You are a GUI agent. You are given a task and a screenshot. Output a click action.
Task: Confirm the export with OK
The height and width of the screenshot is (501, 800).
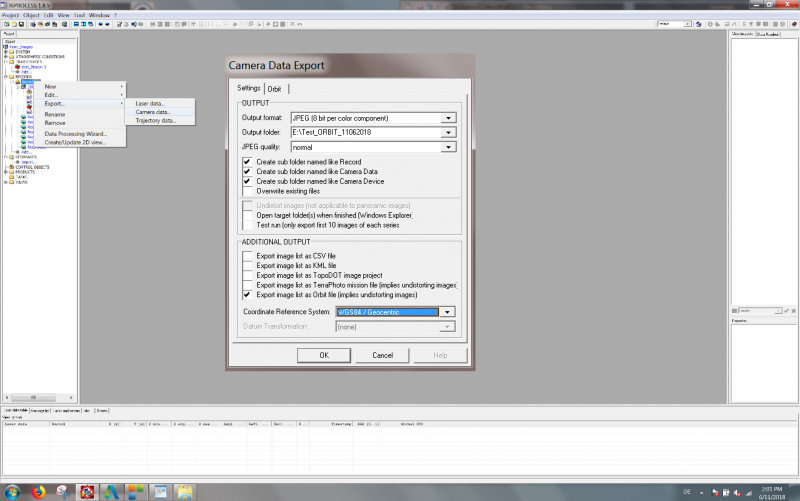coord(324,355)
